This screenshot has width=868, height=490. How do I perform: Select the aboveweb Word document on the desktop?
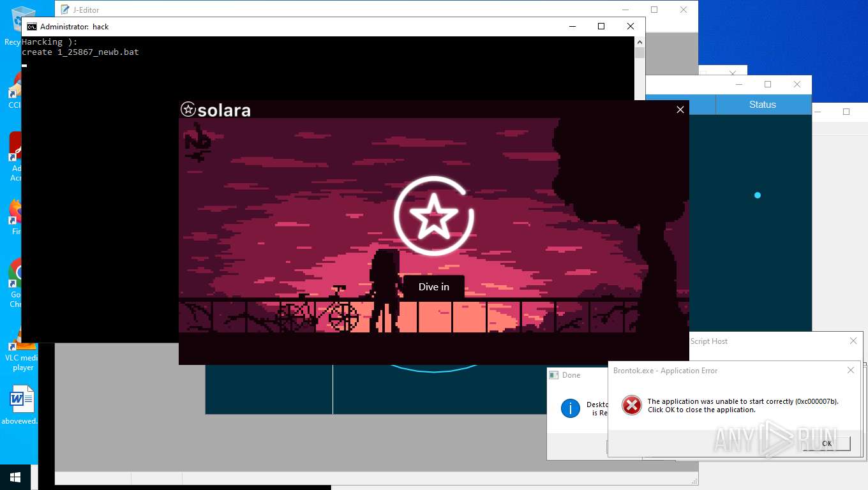pos(21,405)
